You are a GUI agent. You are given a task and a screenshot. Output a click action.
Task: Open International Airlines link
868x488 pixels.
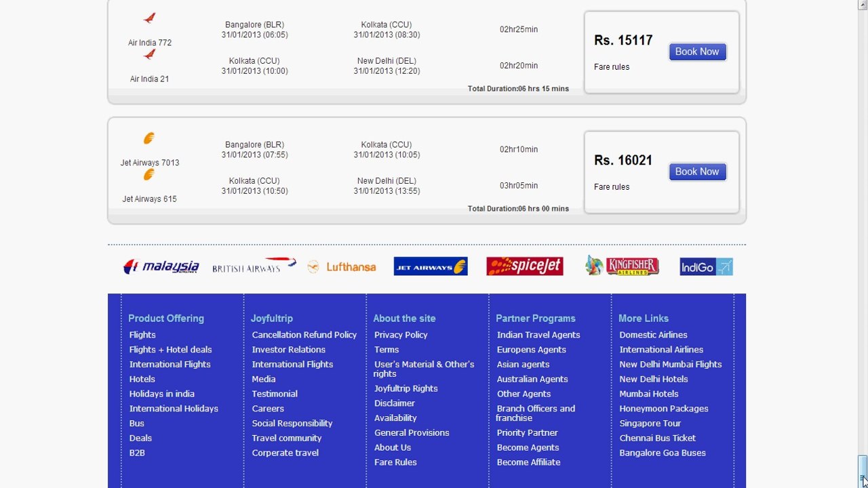tap(661, 350)
